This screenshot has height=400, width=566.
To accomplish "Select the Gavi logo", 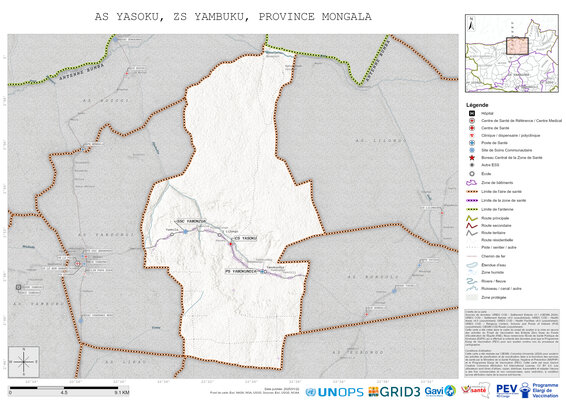I will [440, 391].
